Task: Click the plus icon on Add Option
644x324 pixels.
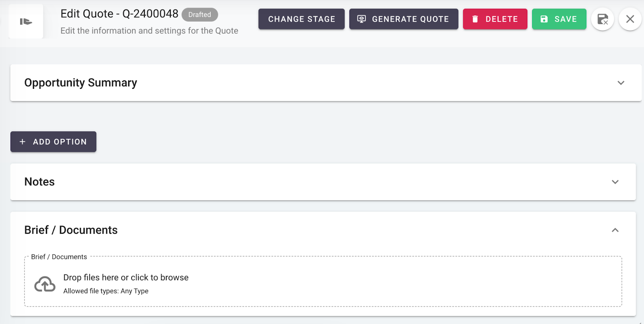Action: click(23, 141)
